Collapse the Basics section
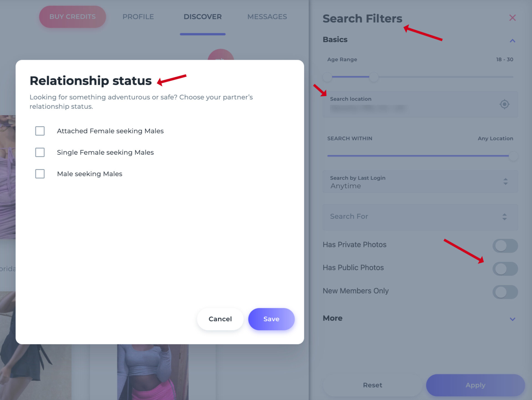Image resolution: width=532 pixels, height=400 pixels. [512, 41]
